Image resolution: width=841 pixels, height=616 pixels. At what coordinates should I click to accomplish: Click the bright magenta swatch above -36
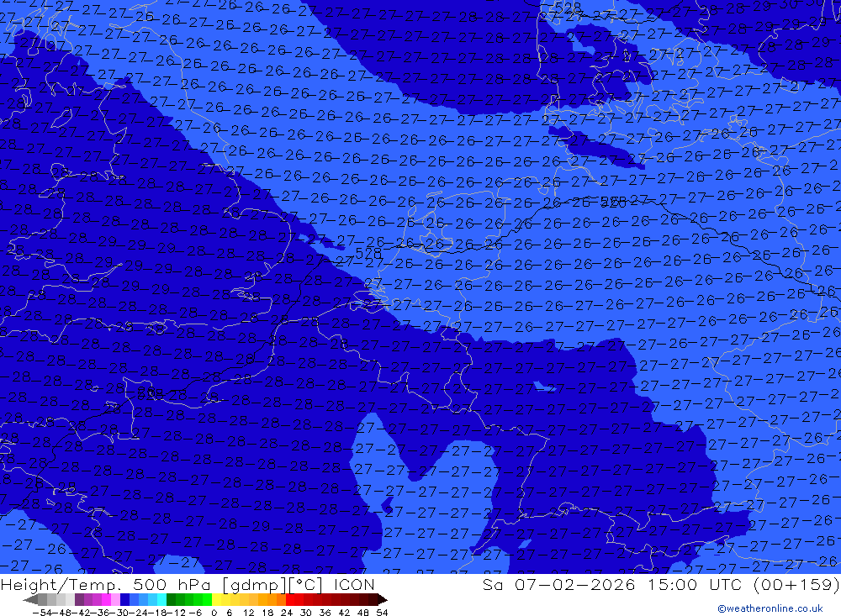pos(107,599)
